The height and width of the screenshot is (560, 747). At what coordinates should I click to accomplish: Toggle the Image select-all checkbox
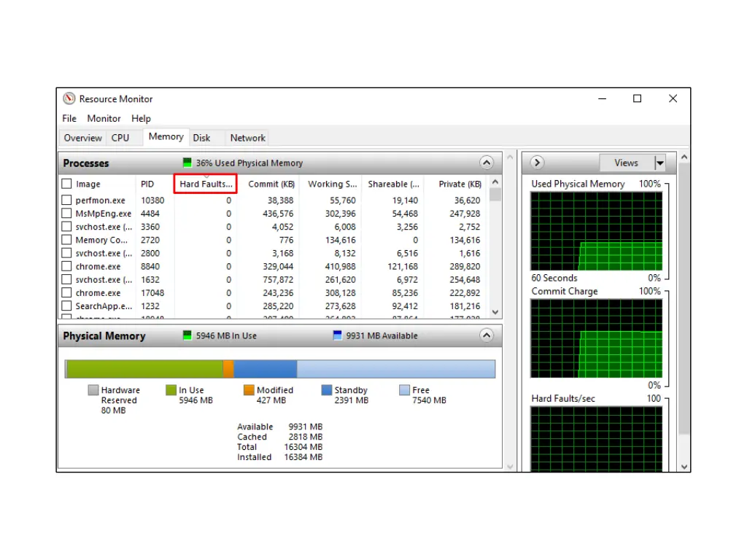pyautogui.click(x=66, y=184)
